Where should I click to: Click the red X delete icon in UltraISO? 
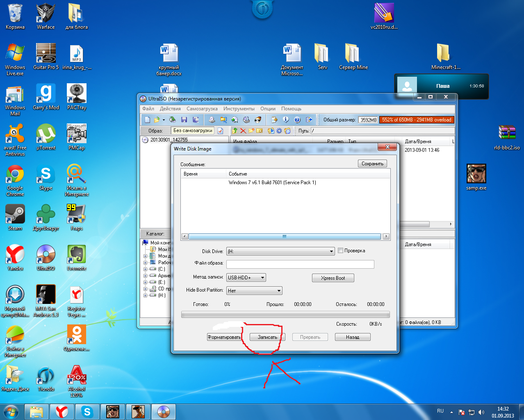tap(243, 131)
